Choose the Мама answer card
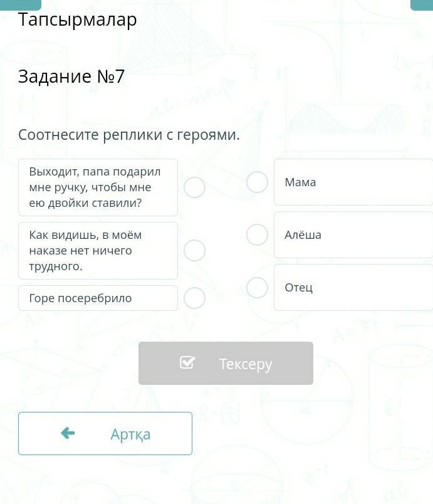Image resolution: width=433 pixels, height=504 pixels. 353,182
